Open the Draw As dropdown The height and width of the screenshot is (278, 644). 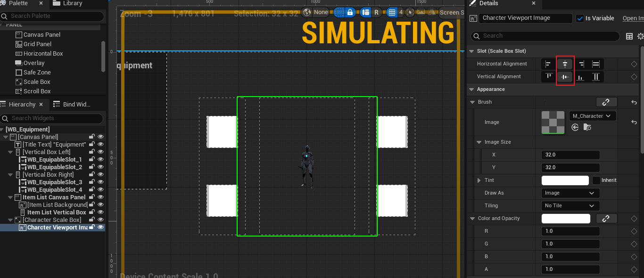570,193
